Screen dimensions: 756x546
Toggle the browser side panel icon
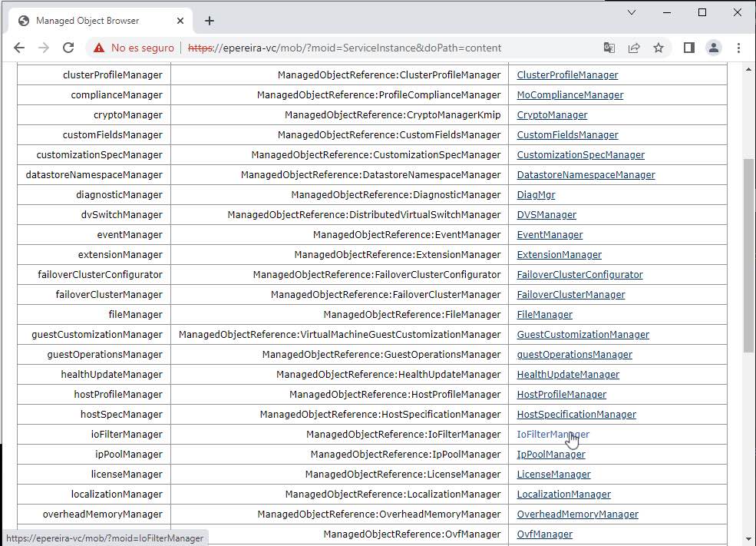tap(689, 48)
